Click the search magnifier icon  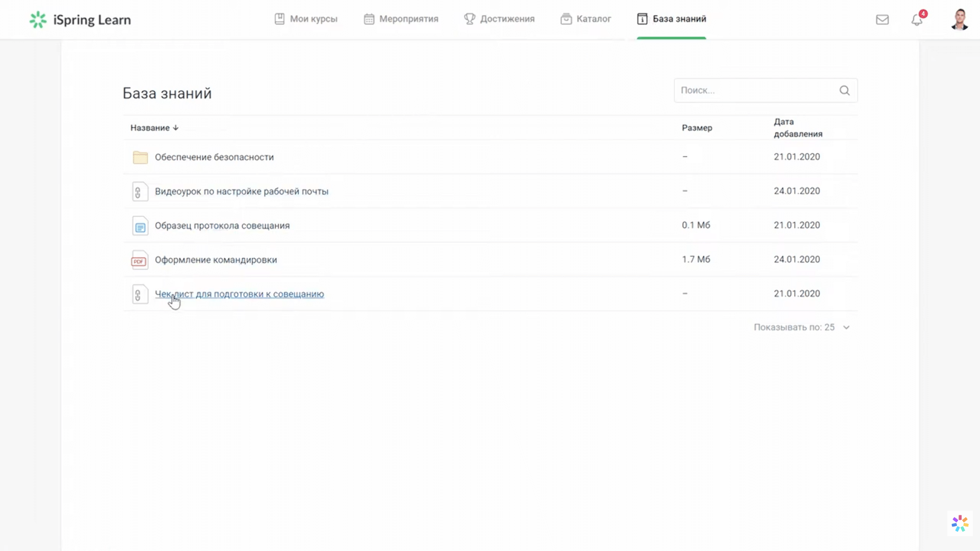(844, 90)
